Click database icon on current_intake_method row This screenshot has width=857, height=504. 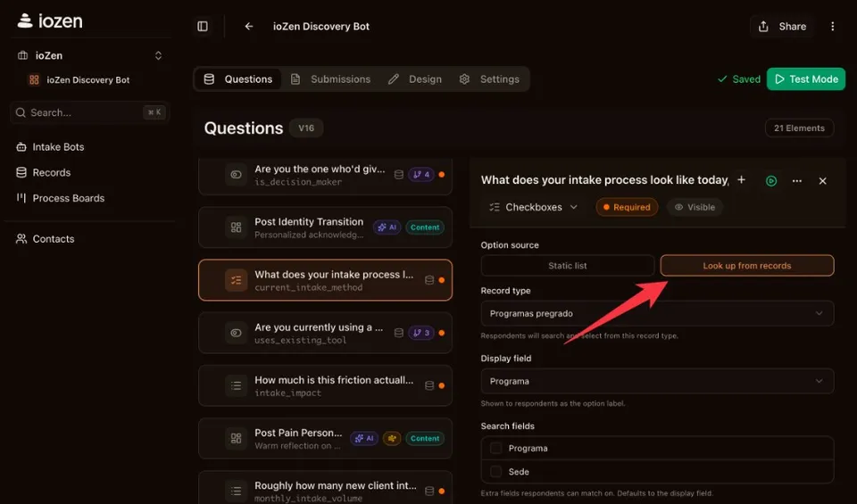tap(429, 280)
